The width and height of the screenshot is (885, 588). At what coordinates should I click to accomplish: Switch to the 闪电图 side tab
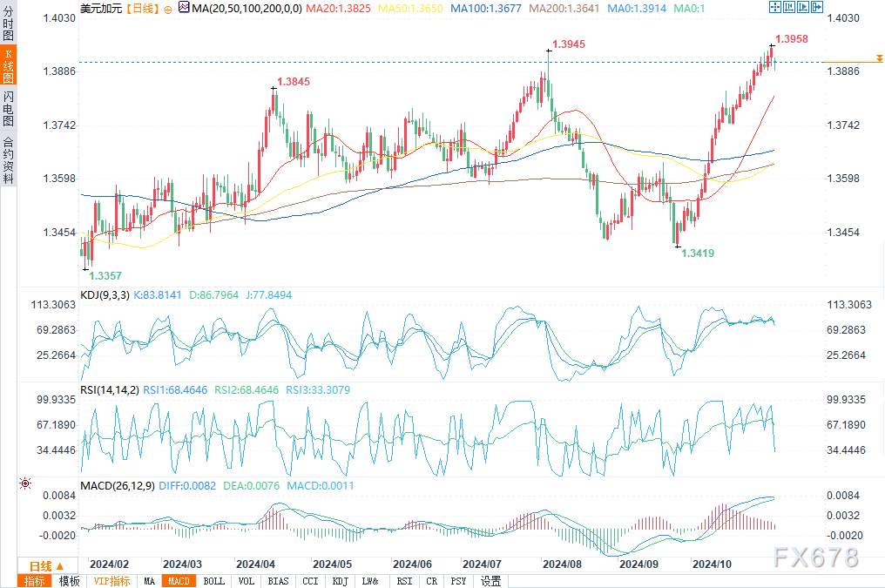8,108
